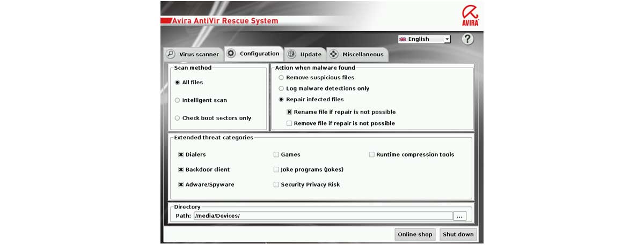Open the Update tab
644x245 pixels.
tap(304, 54)
